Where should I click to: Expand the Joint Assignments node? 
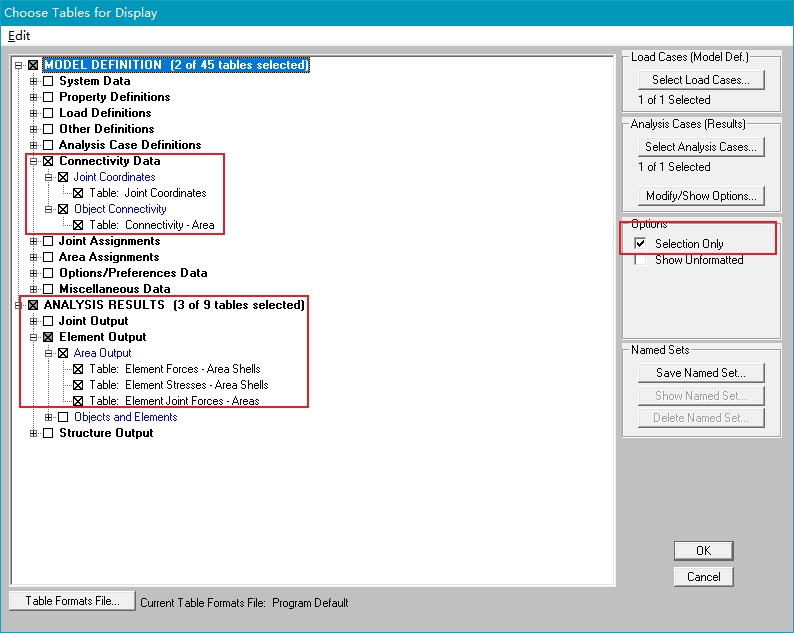coord(33,241)
